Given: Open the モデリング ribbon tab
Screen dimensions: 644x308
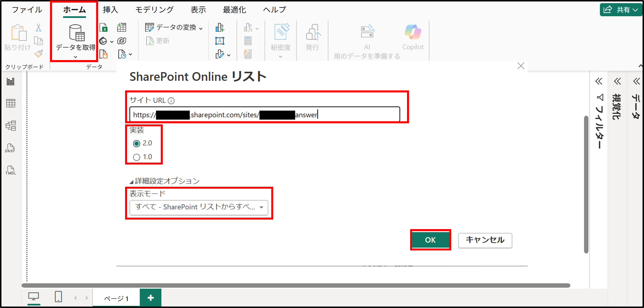Looking at the screenshot, I should pos(154,9).
